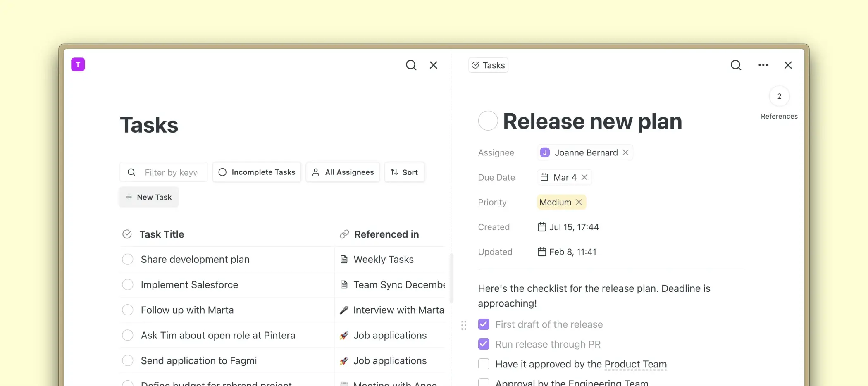Grab the drag handle beside First draft item
Image resolution: width=868 pixels, height=386 pixels.
pos(464,325)
